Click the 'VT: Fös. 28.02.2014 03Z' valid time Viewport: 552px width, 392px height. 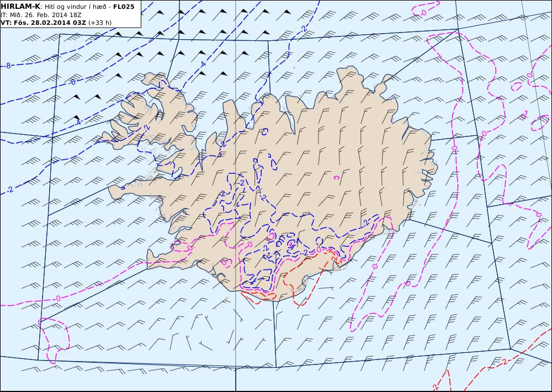pyautogui.click(x=43, y=23)
